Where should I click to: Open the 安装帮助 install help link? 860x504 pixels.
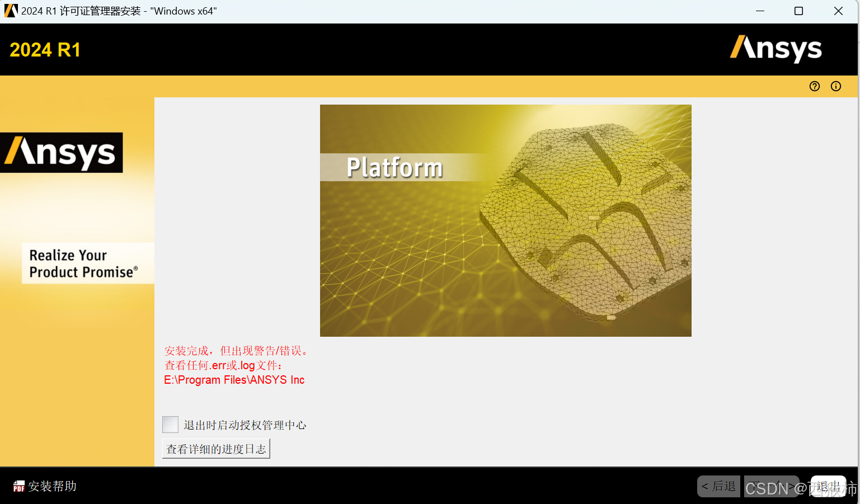pyautogui.click(x=52, y=486)
